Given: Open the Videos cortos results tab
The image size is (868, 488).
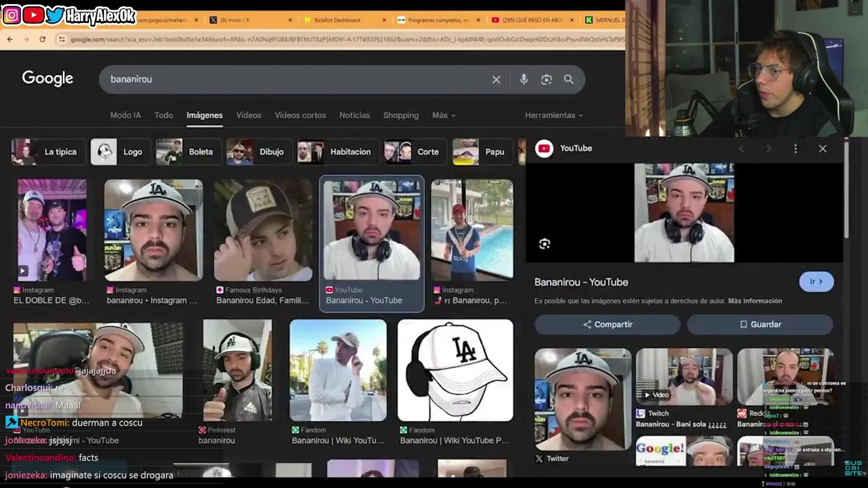Looking at the screenshot, I should click(x=300, y=115).
